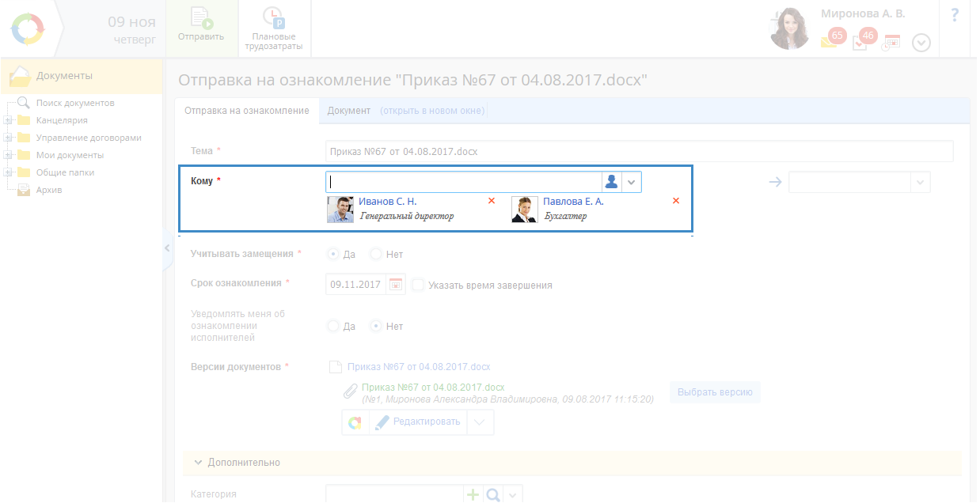
Task: Enable Указать время завершения checkbox
Action: pyautogui.click(x=418, y=285)
